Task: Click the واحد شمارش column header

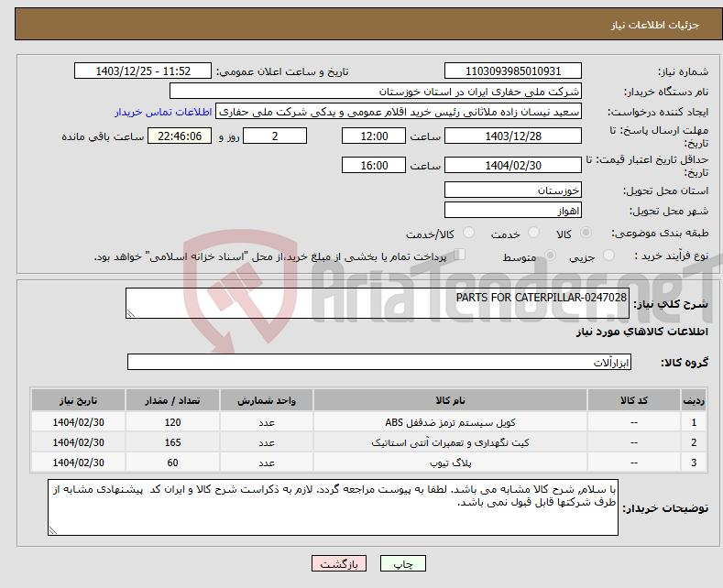Action: (267, 400)
